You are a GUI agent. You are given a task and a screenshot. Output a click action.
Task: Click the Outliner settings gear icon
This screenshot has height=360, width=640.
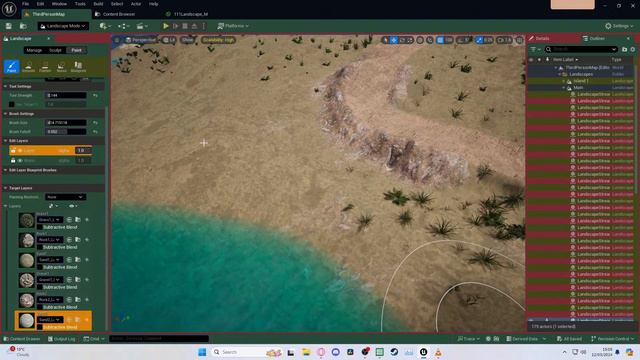click(633, 49)
